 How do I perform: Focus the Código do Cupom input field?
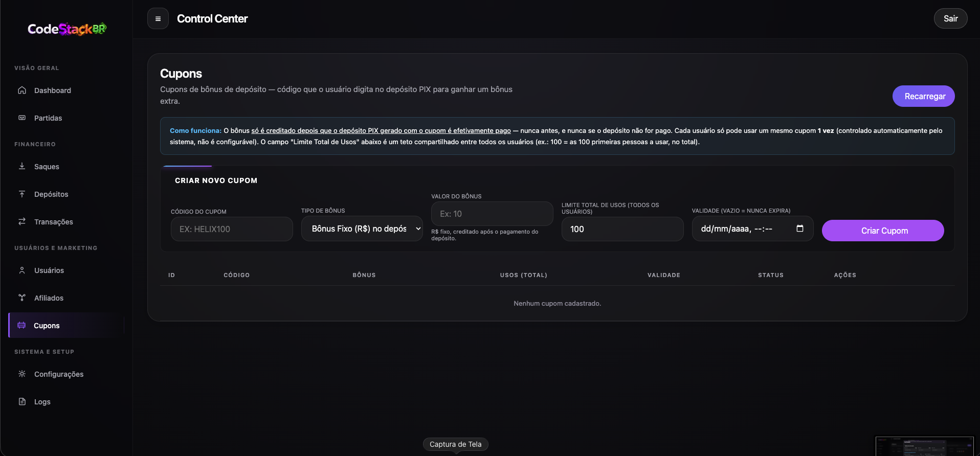pos(232,229)
